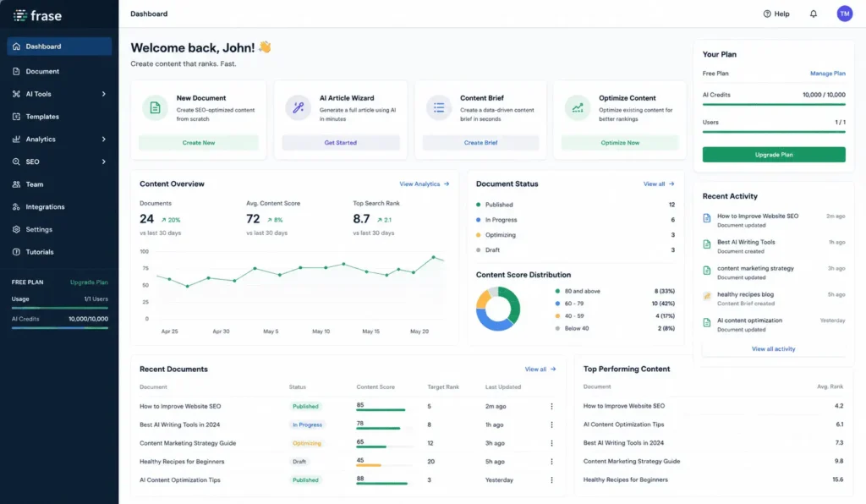Click the Create Brief button
The width and height of the screenshot is (866, 504).
click(x=480, y=142)
